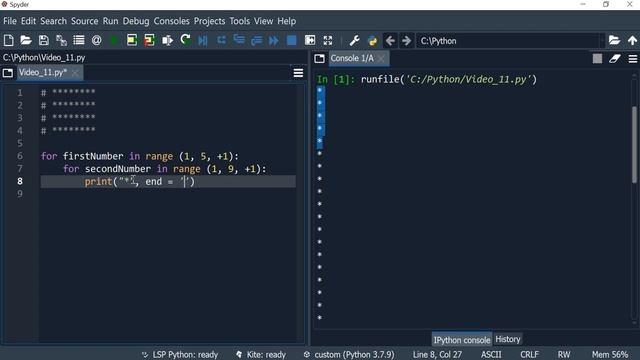Stop debugging blue square icon
This screenshot has width=640, height=360.
tap(291, 40)
